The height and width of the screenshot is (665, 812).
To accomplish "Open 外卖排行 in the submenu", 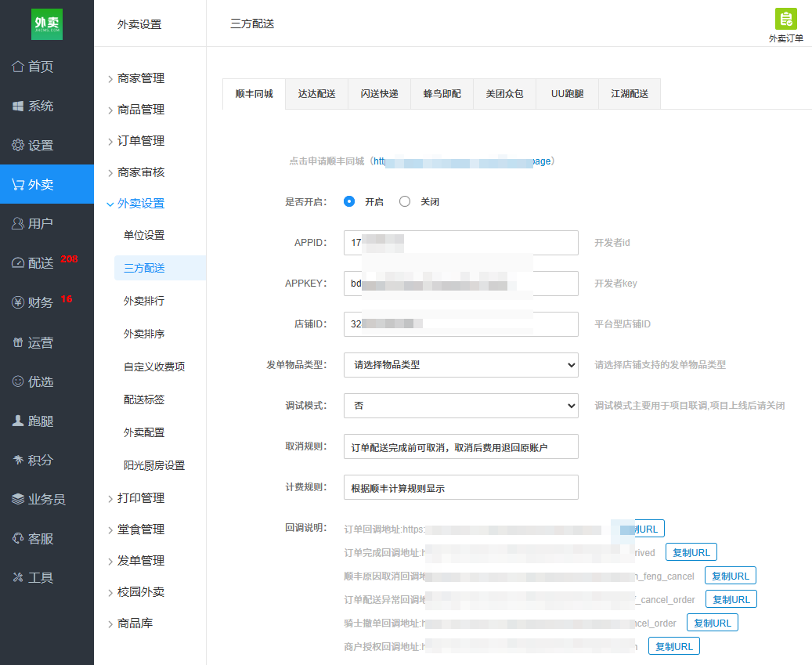I will 144,301.
